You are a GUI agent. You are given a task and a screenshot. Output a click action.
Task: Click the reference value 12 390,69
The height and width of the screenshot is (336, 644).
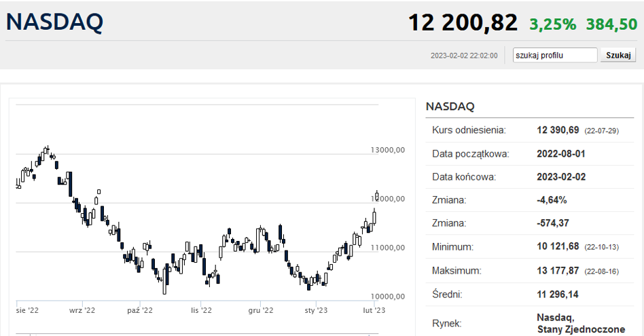[x=558, y=130]
